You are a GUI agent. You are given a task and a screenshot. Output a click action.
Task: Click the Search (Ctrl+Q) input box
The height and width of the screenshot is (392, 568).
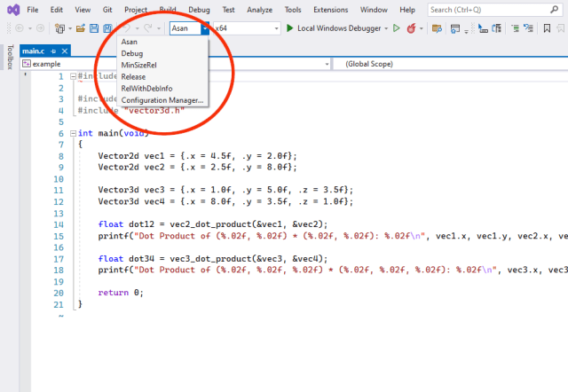[494, 10]
